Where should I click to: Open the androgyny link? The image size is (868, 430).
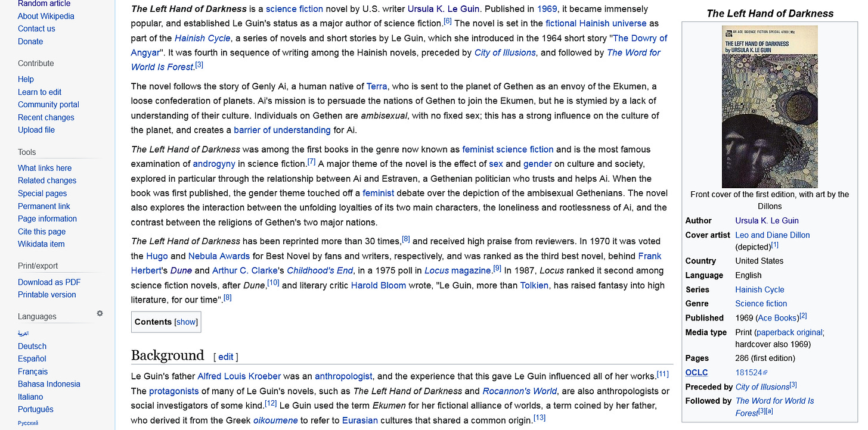coord(215,164)
